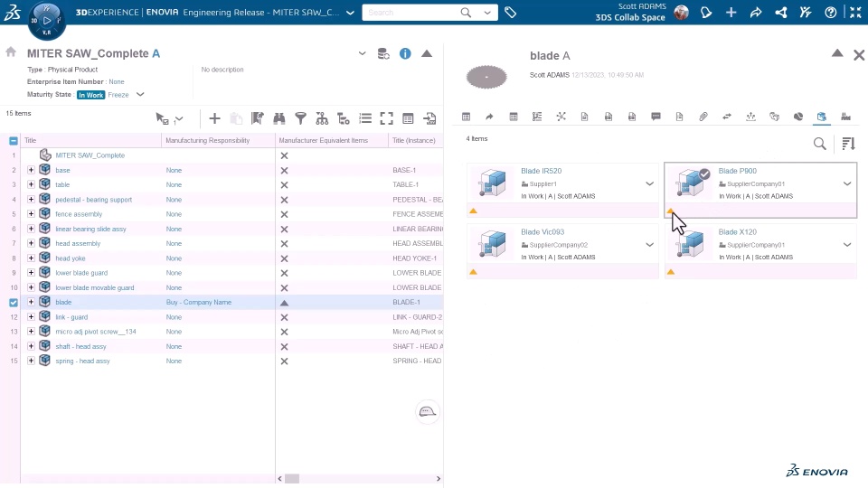Expand the fence assembly row
Screen dimensions: 868x488
[31, 213]
